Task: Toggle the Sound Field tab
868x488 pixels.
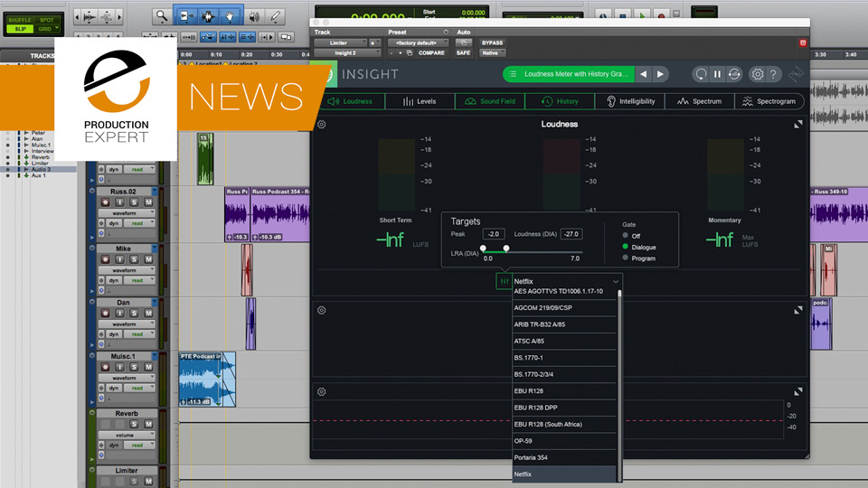Action: [490, 101]
